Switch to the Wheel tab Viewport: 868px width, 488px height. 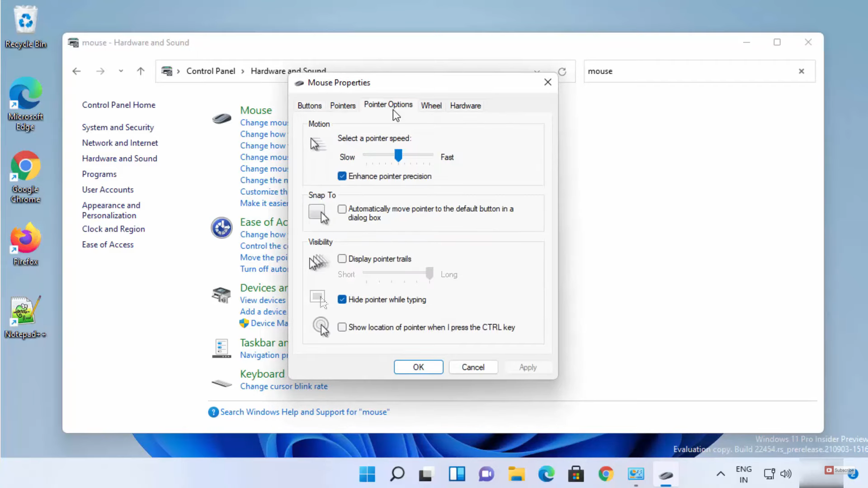pos(431,106)
